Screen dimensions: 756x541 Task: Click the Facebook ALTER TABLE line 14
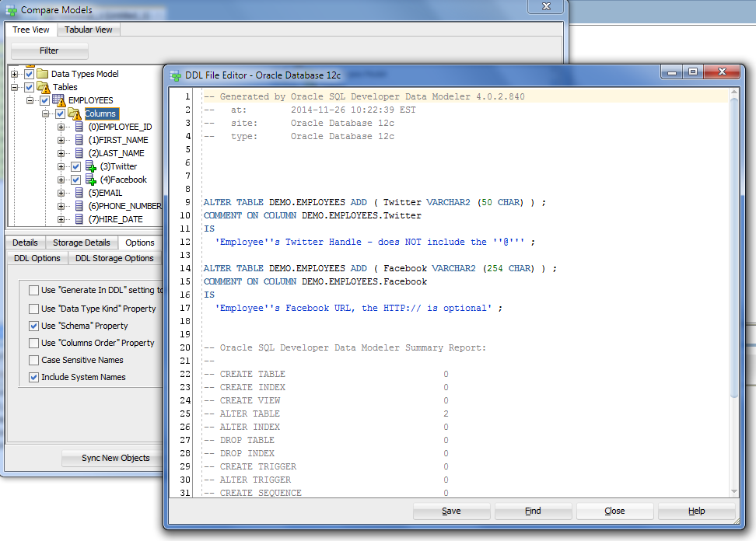point(380,268)
